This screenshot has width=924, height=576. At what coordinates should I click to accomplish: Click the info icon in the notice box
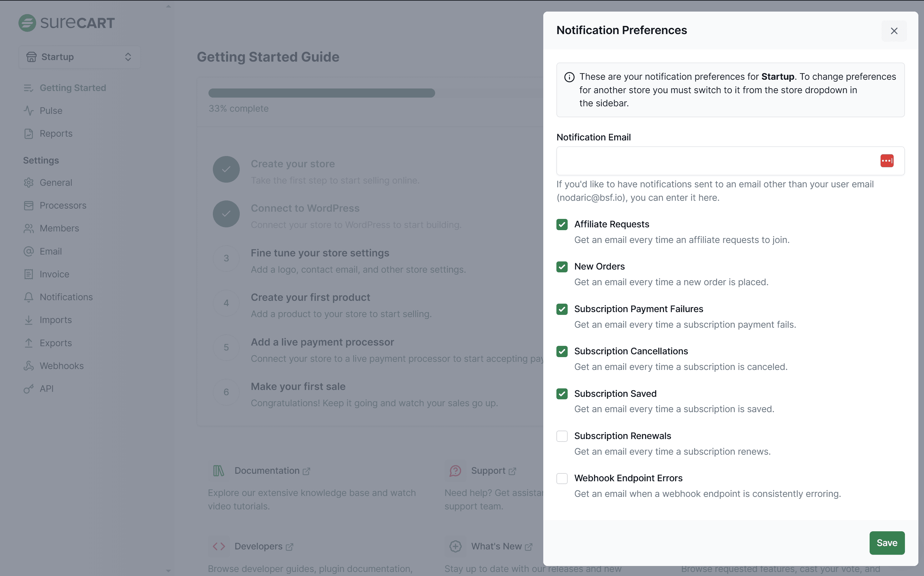pos(569,77)
